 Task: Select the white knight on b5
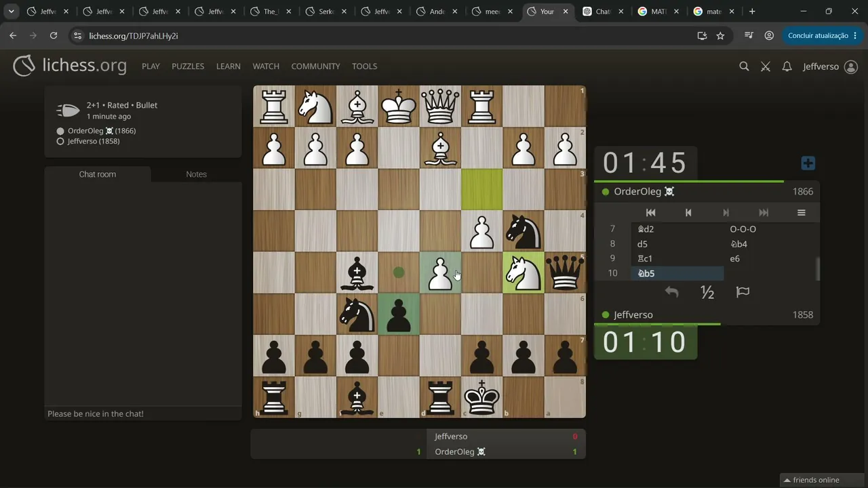[x=524, y=272]
